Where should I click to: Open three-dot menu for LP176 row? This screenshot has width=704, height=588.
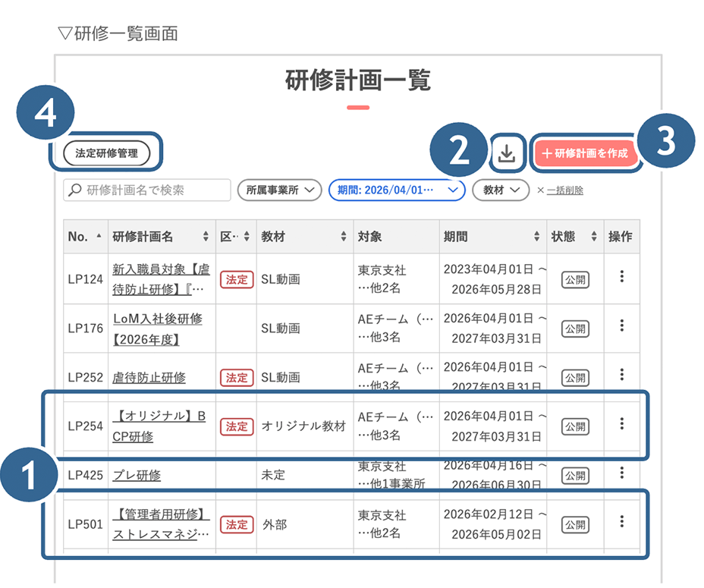(622, 325)
